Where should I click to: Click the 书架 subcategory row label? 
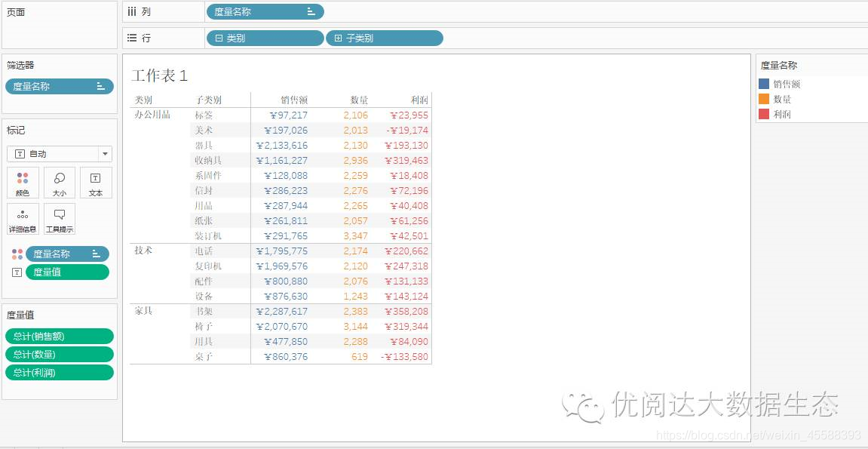(204, 311)
